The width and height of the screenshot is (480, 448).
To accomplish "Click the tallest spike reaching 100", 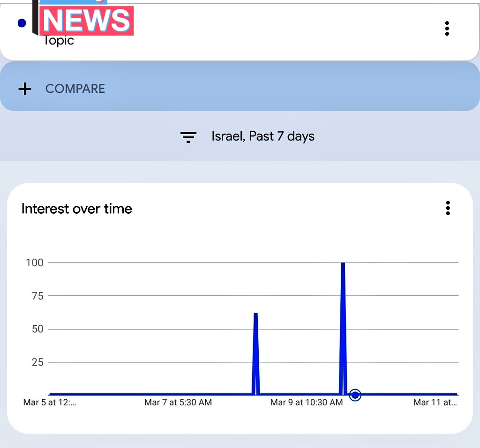I will tap(343, 328).
